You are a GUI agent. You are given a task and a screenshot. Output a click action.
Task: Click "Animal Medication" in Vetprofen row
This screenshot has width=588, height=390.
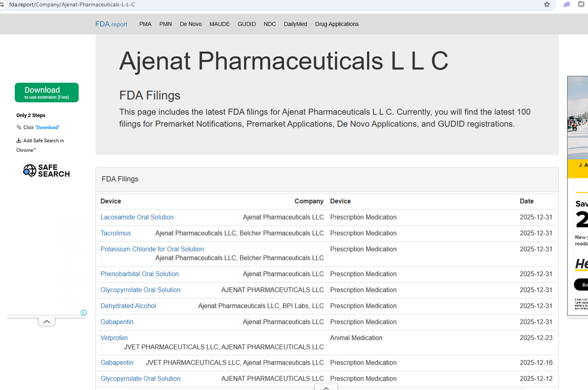point(356,338)
